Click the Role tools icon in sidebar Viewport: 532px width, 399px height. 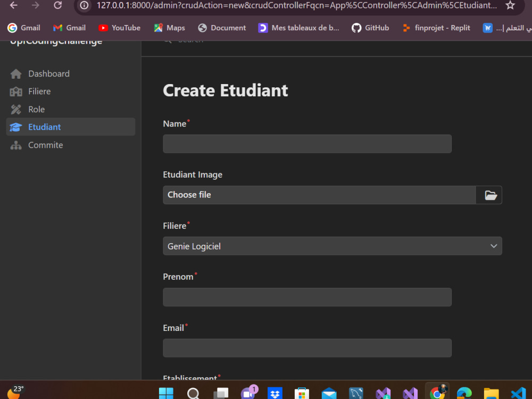15,109
